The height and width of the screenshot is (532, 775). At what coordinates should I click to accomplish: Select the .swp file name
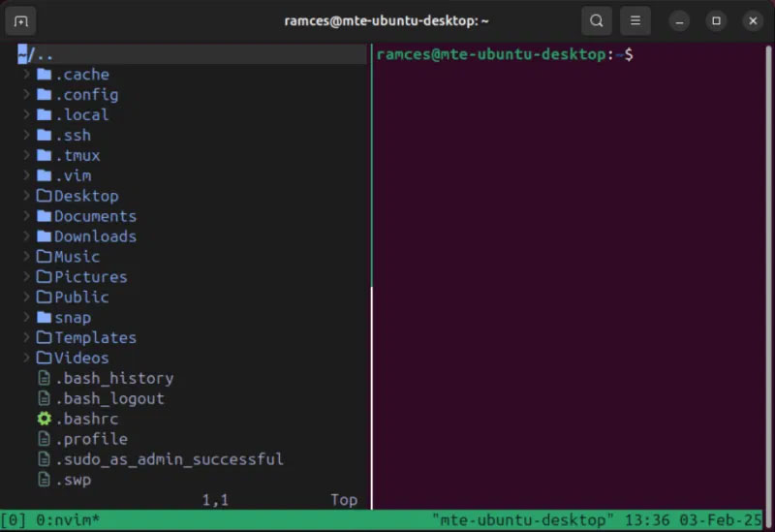point(74,480)
